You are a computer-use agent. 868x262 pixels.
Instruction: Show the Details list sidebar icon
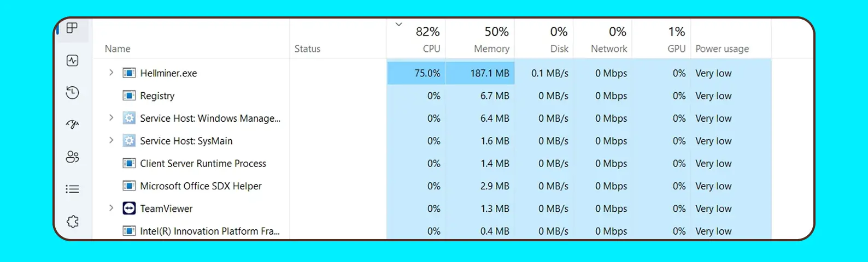coord(72,189)
